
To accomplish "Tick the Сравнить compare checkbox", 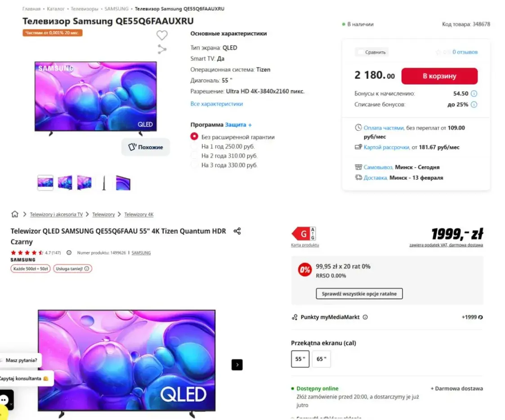I will click(x=360, y=52).
